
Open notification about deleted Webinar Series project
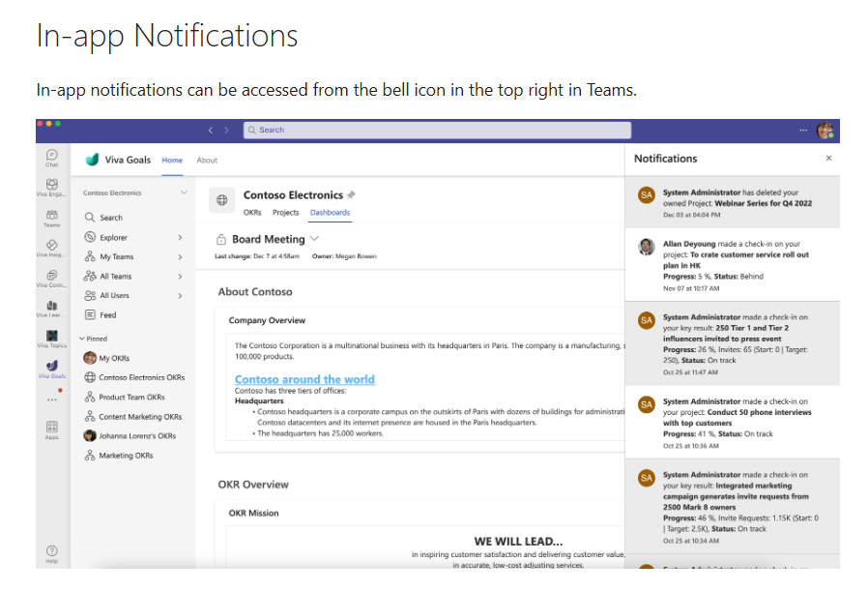tap(733, 202)
